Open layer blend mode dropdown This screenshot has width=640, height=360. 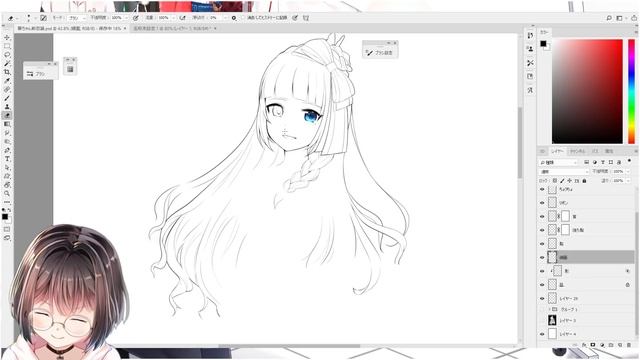tap(564, 172)
